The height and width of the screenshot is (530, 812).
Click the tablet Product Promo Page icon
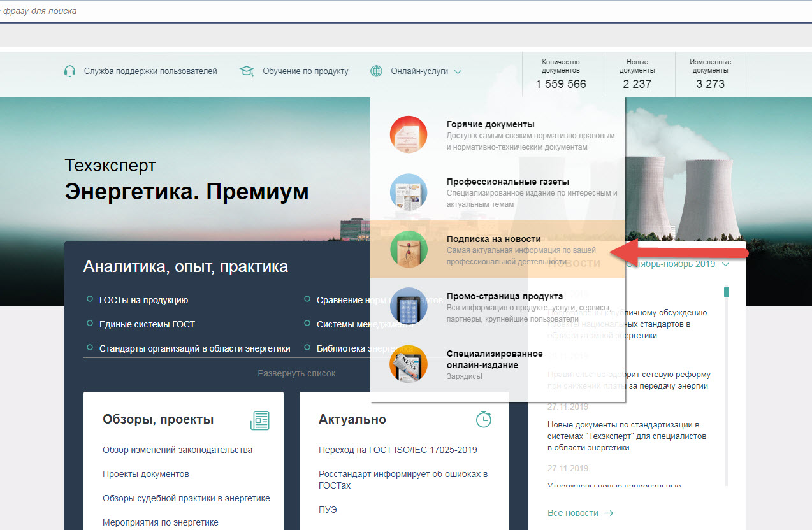[x=408, y=306]
